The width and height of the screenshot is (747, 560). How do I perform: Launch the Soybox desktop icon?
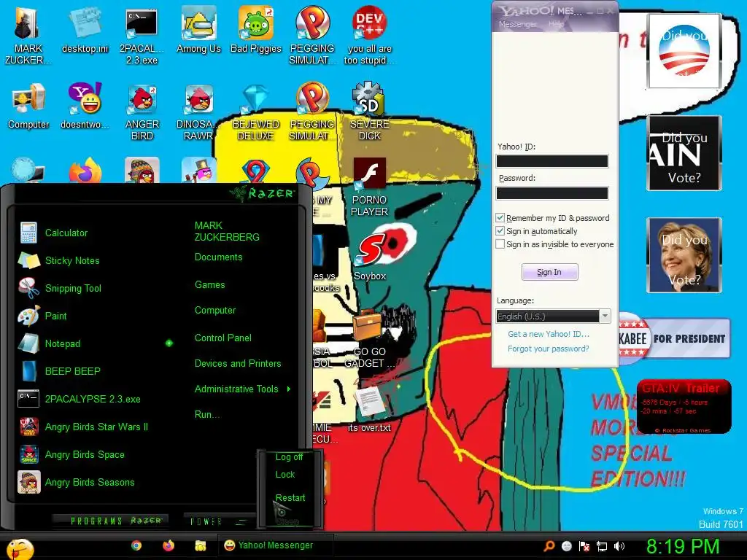370,257
